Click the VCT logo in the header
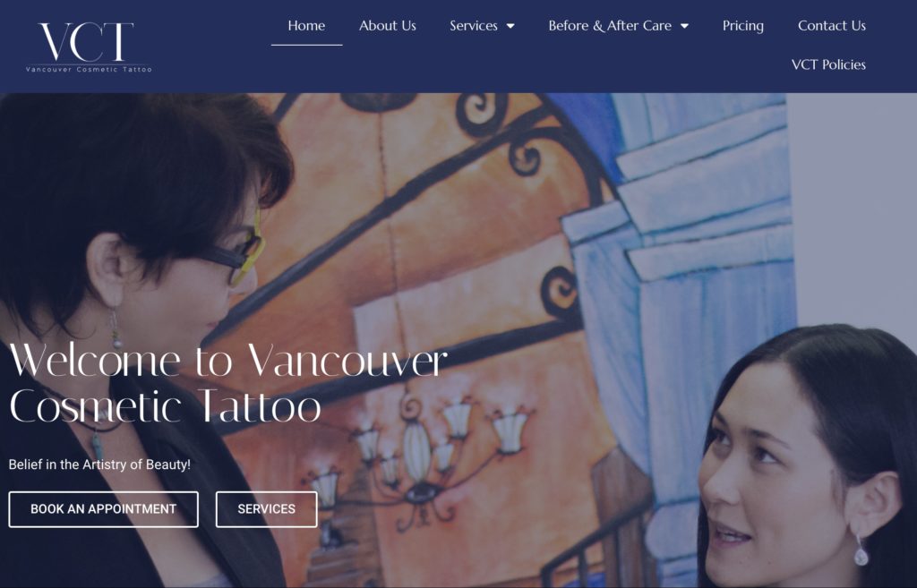The height and width of the screenshot is (588, 917). pos(89,47)
